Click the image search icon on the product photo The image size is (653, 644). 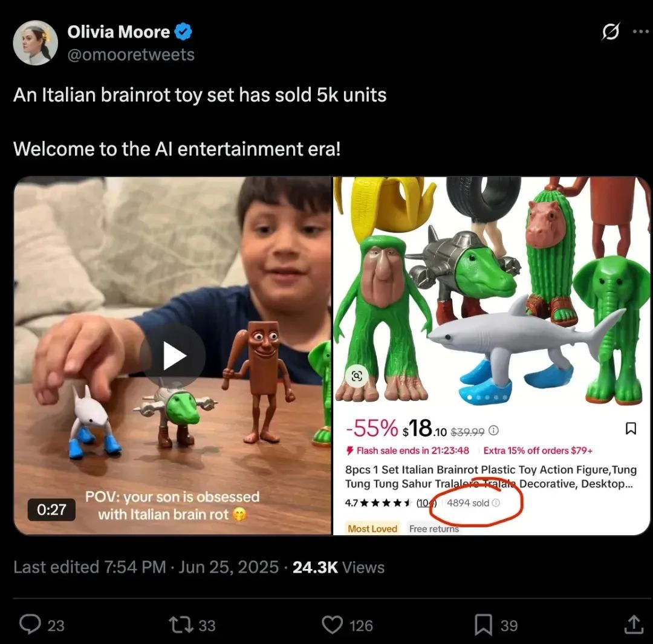(357, 377)
